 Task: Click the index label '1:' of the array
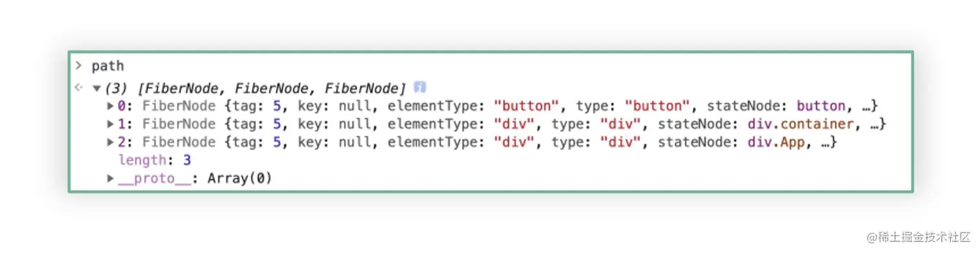click(x=124, y=124)
